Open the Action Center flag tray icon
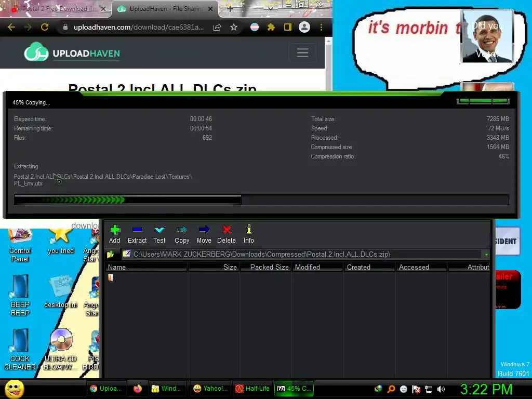Image resolution: width=532 pixels, height=399 pixels. (416, 389)
